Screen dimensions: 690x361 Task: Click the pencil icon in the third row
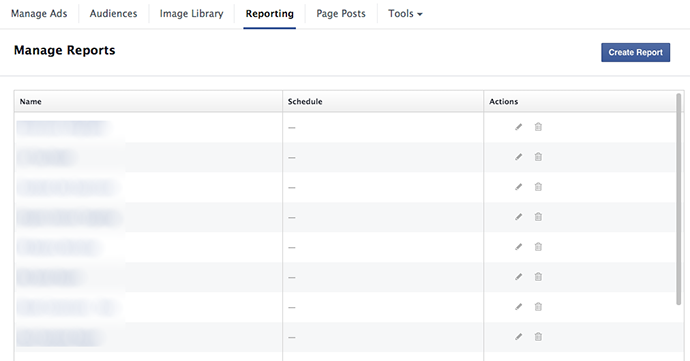click(x=519, y=187)
